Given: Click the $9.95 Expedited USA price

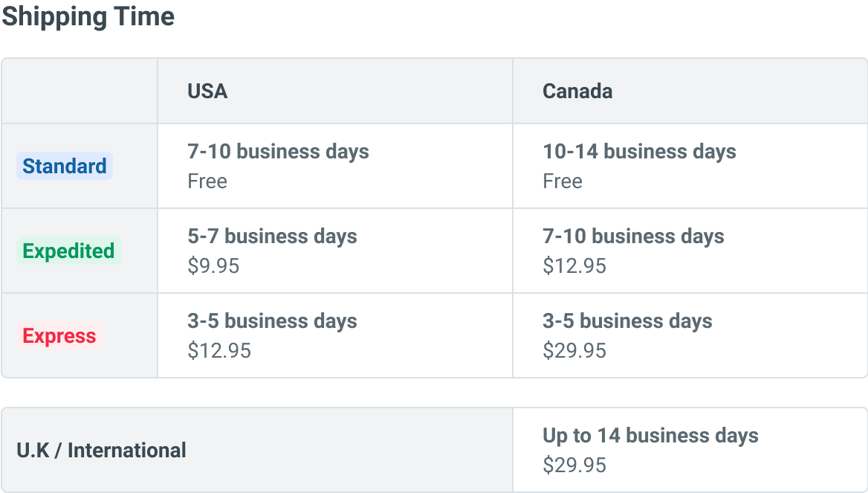Looking at the screenshot, I should click(213, 266).
